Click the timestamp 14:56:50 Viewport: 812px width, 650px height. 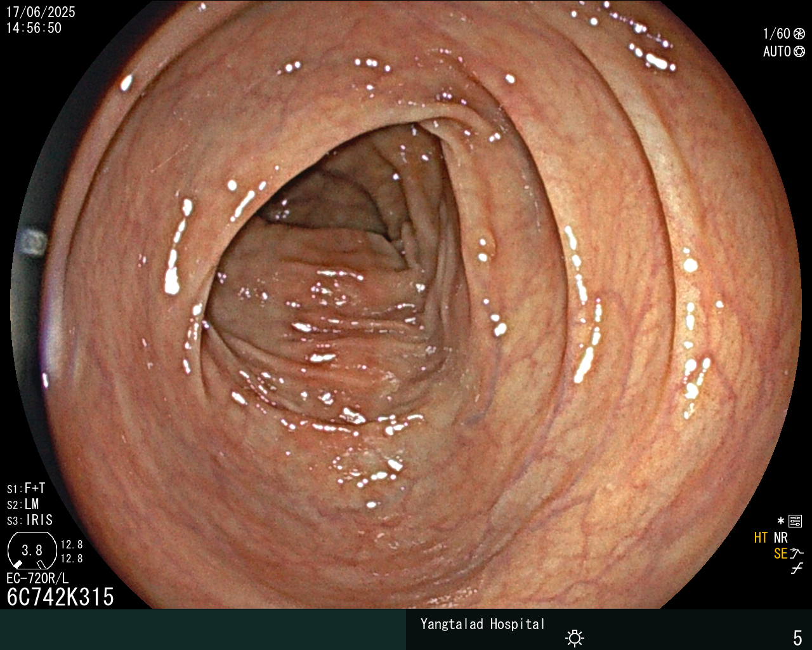point(34,28)
